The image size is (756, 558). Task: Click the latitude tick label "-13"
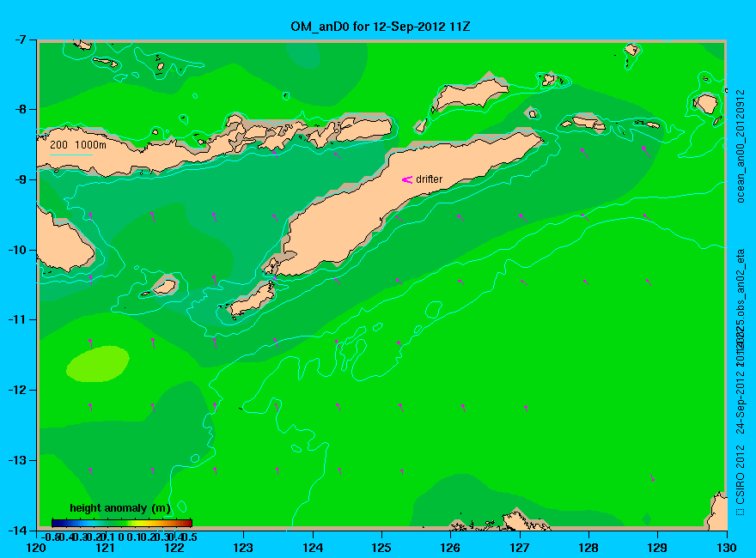[17, 460]
